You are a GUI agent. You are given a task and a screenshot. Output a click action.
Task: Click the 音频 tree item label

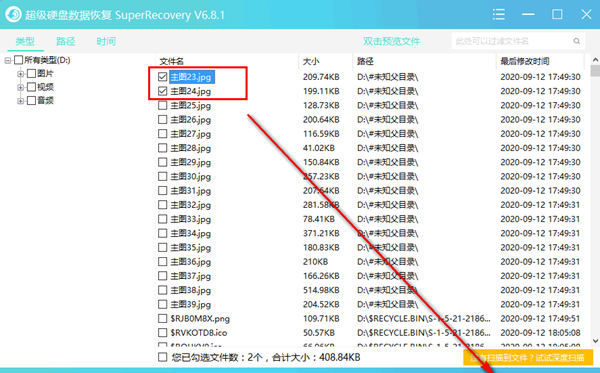(45, 101)
